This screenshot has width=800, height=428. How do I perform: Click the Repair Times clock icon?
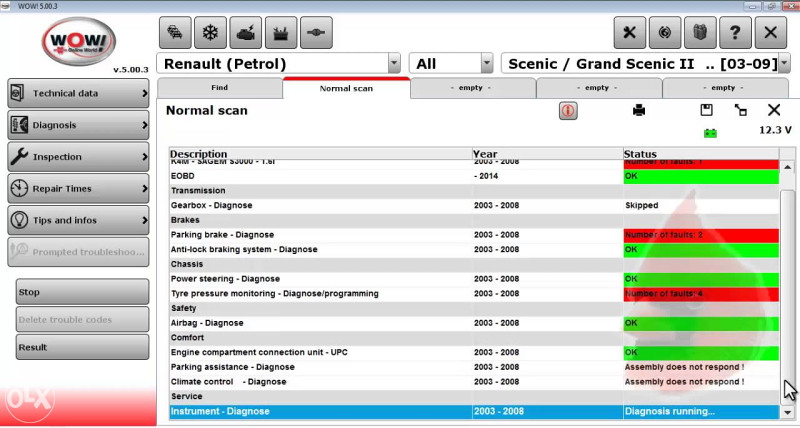19,188
